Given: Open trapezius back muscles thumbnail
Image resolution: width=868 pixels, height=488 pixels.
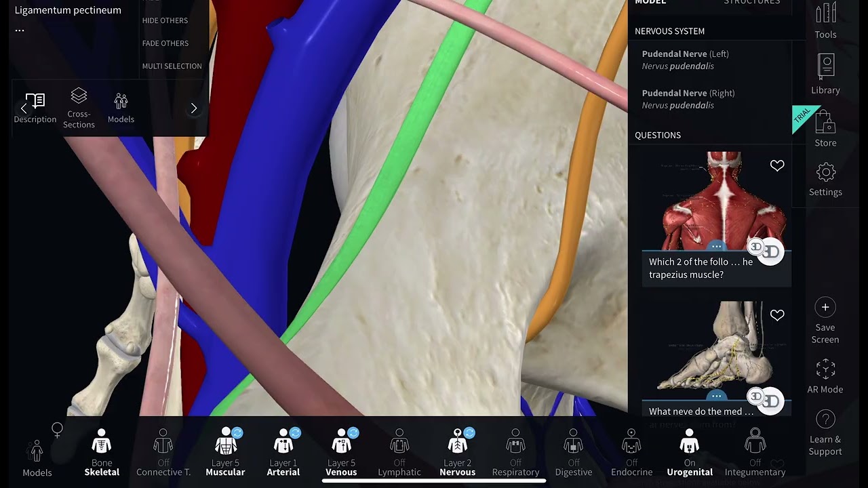Looking at the screenshot, I should 716,201.
